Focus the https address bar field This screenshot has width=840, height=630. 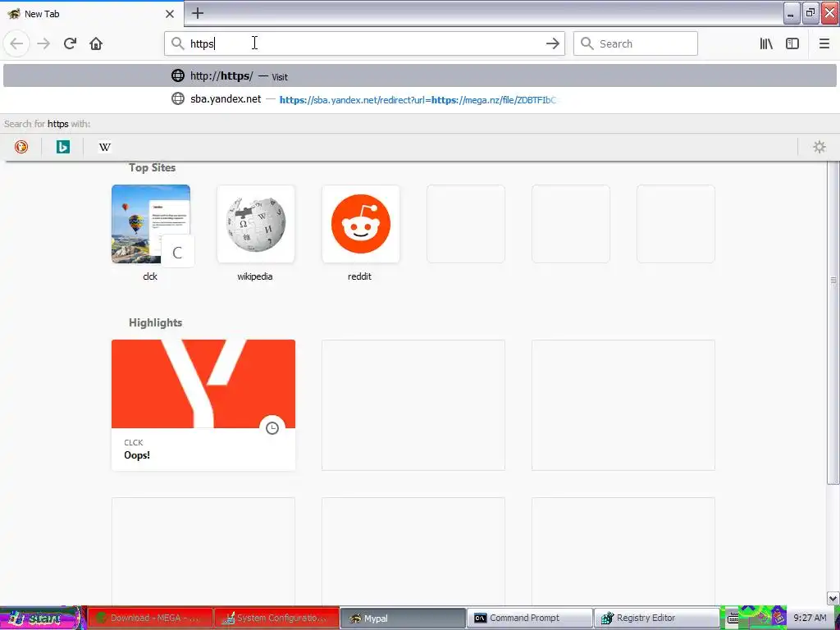tap(364, 43)
